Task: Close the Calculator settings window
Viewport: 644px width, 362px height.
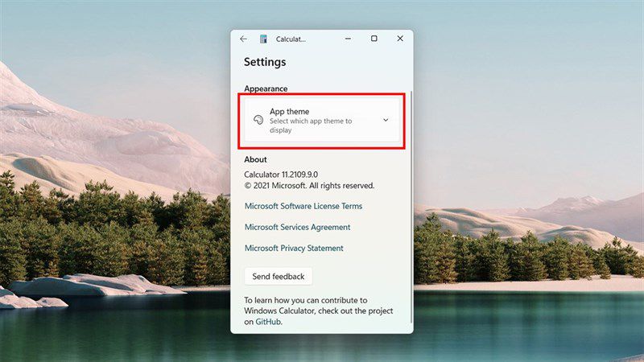Action: (400, 39)
